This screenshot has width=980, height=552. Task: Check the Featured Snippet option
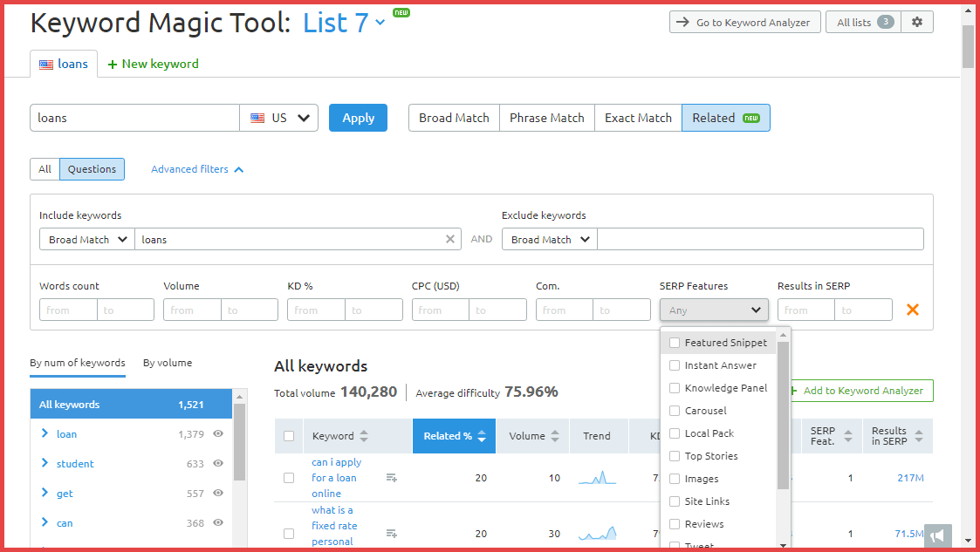675,342
